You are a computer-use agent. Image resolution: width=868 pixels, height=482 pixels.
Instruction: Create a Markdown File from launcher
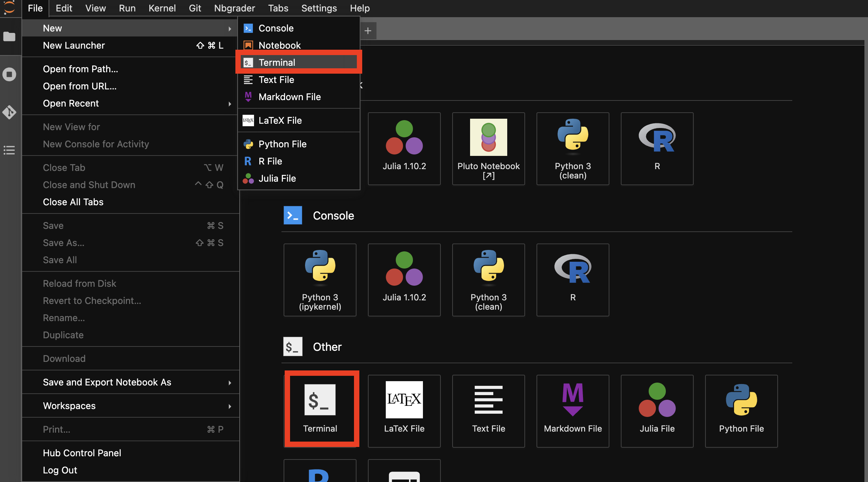pyautogui.click(x=572, y=410)
